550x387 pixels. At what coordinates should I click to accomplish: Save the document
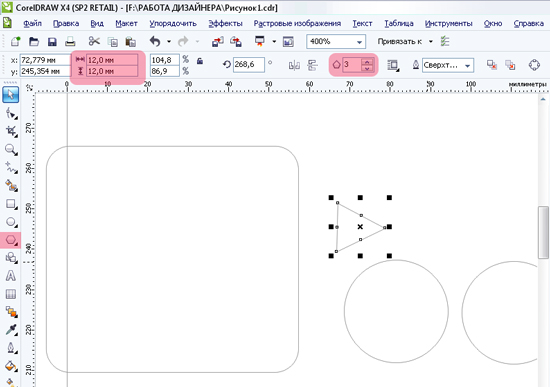coord(52,42)
